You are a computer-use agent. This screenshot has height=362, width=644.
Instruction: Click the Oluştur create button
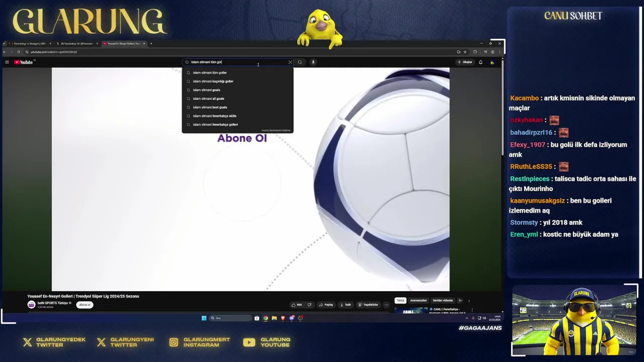[x=465, y=62]
